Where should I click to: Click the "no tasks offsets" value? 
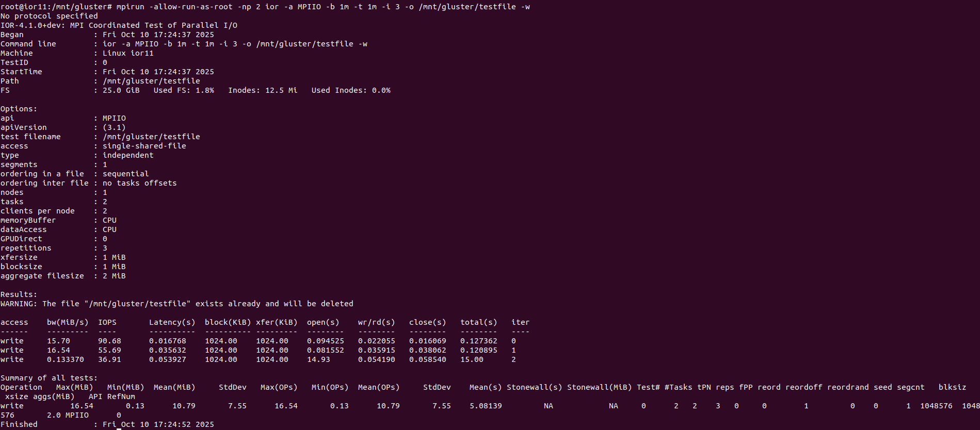coord(139,183)
